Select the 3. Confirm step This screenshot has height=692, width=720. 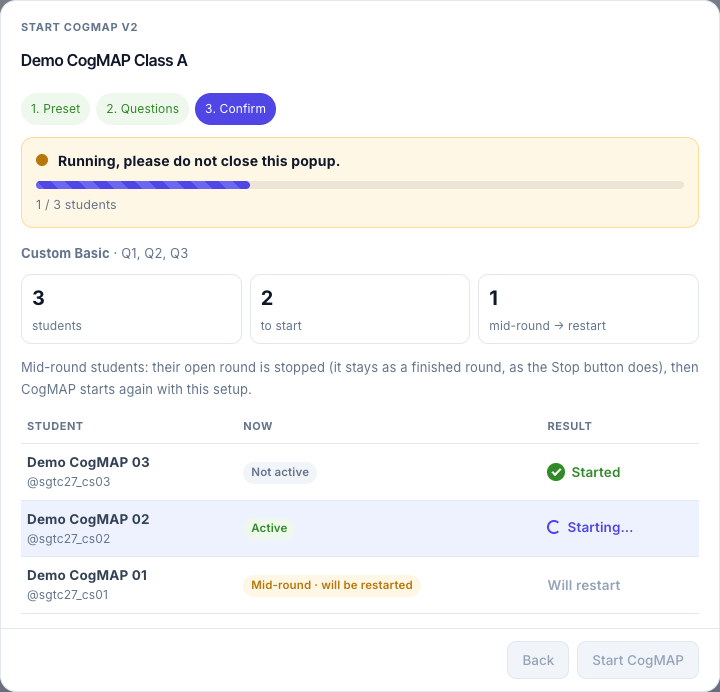235,109
